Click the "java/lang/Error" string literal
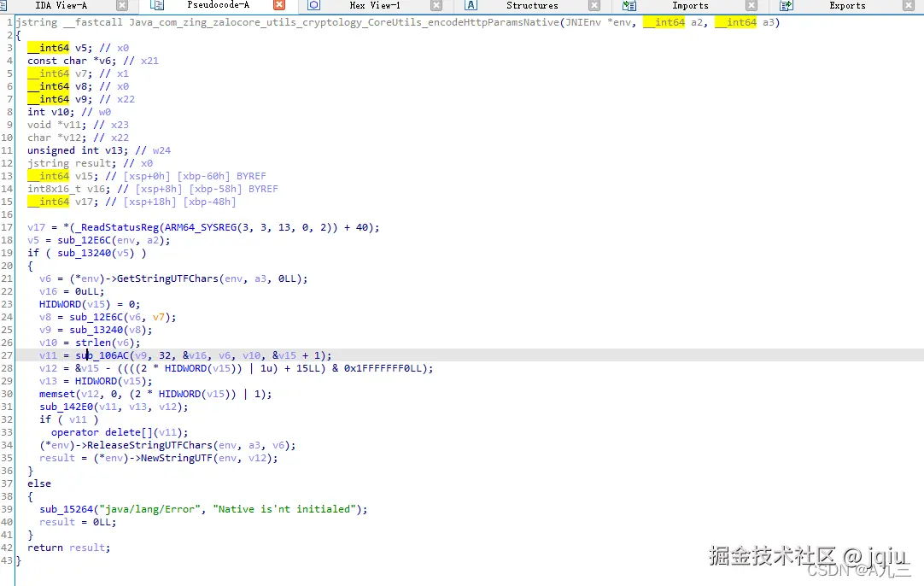This screenshot has height=586, width=924. pyautogui.click(x=149, y=509)
